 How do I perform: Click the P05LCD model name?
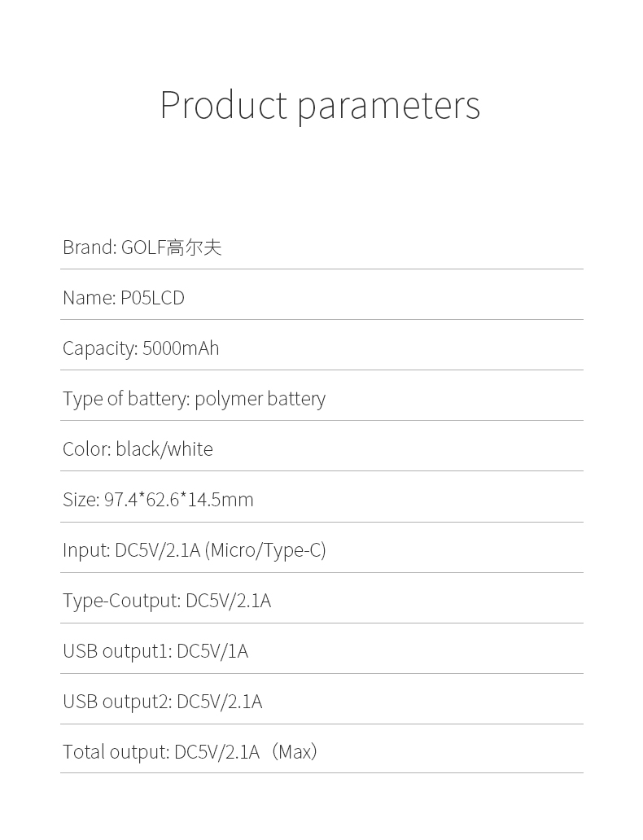point(153,298)
